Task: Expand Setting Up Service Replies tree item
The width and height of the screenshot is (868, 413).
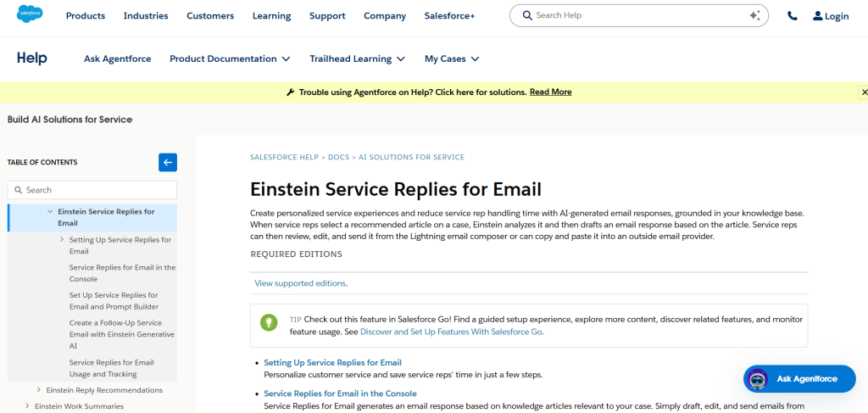Action: coord(62,239)
